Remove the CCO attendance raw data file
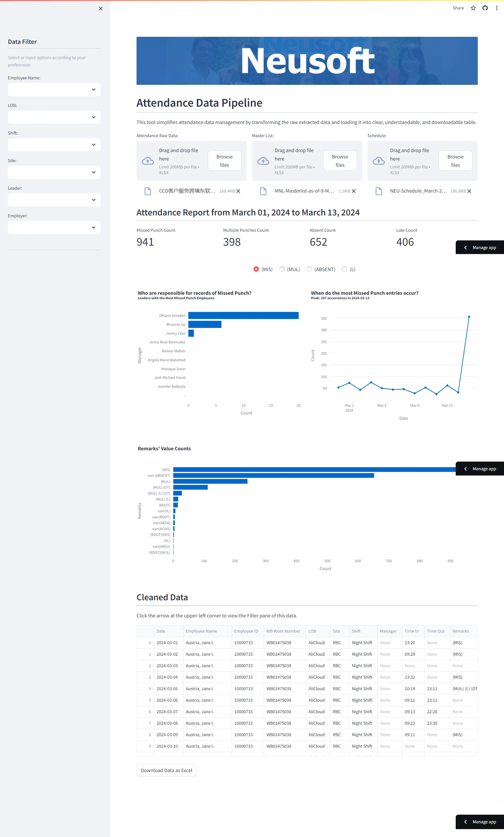Image resolution: width=504 pixels, height=837 pixels. 238,191
